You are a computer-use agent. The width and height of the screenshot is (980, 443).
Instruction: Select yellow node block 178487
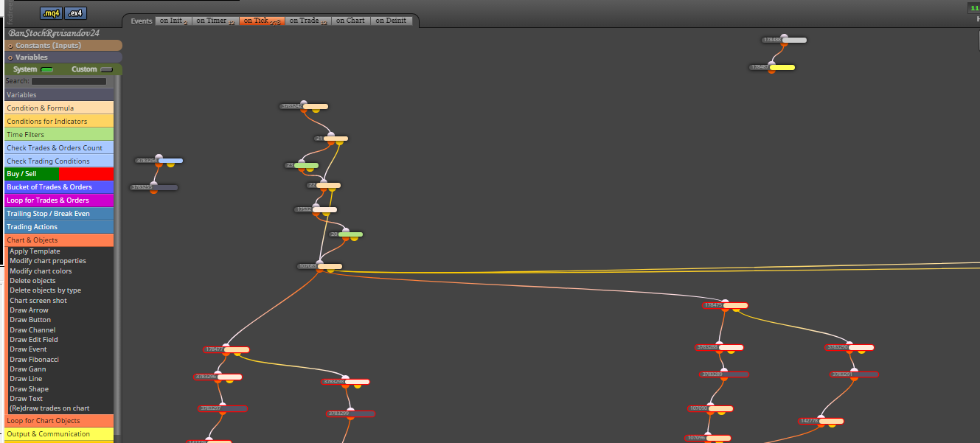click(x=772, y=67)
